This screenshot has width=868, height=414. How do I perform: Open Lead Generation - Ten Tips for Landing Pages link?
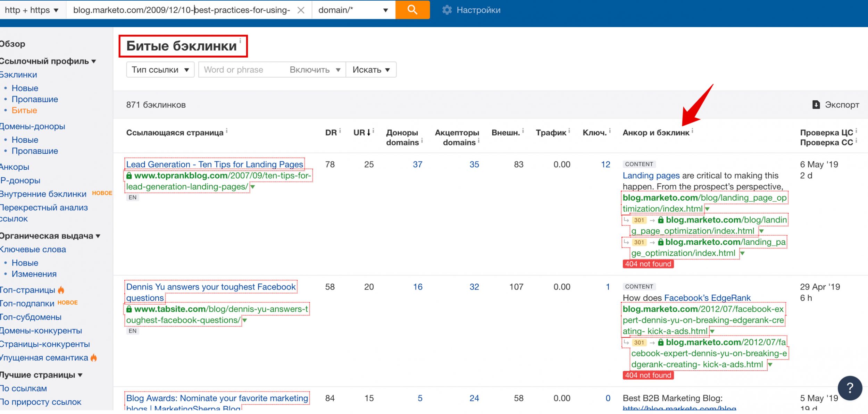[215, 164]
